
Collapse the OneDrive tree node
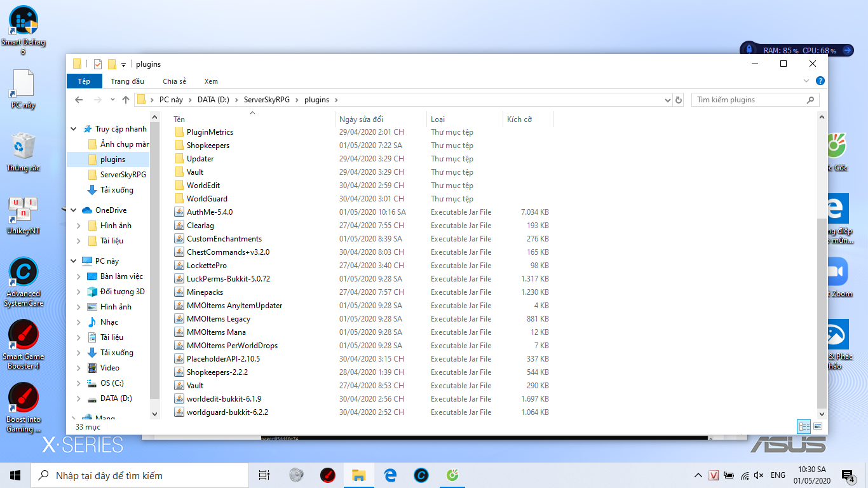point(74,210)
